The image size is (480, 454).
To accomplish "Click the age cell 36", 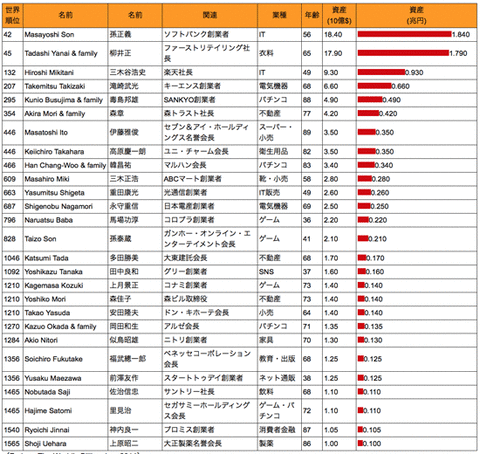I will [x=312, y=220].
